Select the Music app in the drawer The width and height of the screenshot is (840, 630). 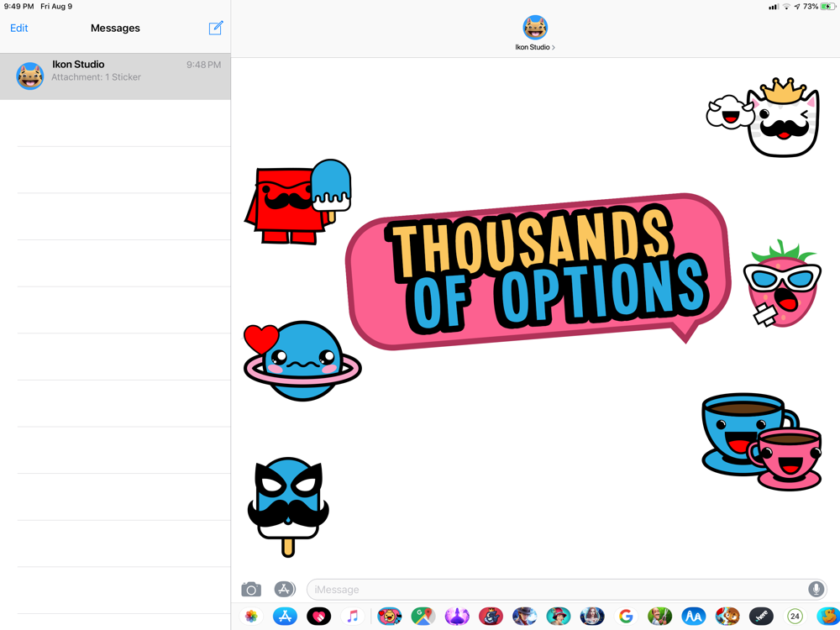[353, 617]
